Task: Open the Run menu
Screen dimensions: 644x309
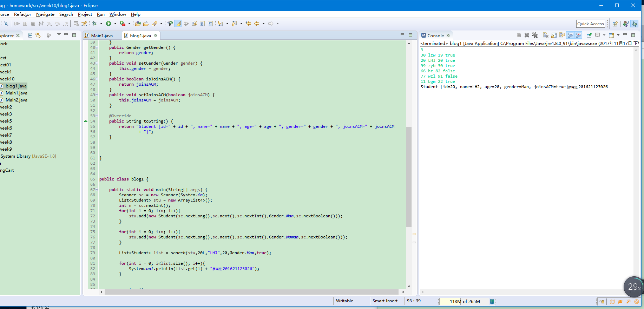Action: 101,14
